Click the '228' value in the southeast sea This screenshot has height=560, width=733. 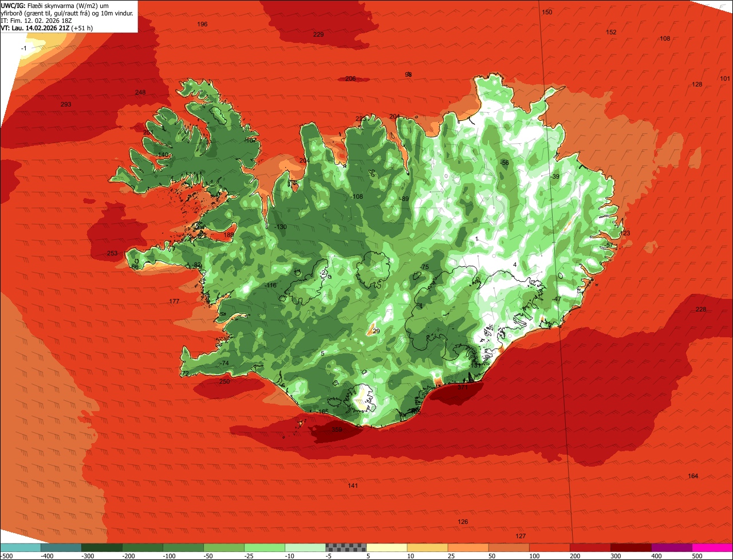point(701,309)
